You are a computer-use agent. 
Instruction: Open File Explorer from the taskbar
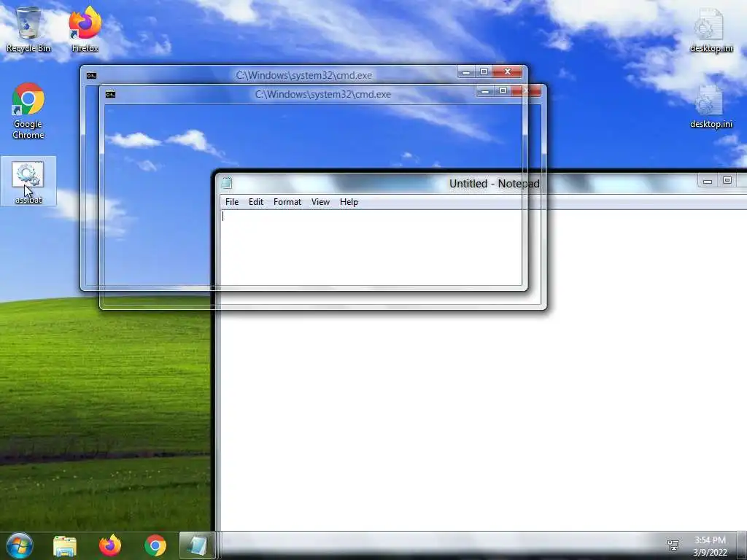point(65,545)
